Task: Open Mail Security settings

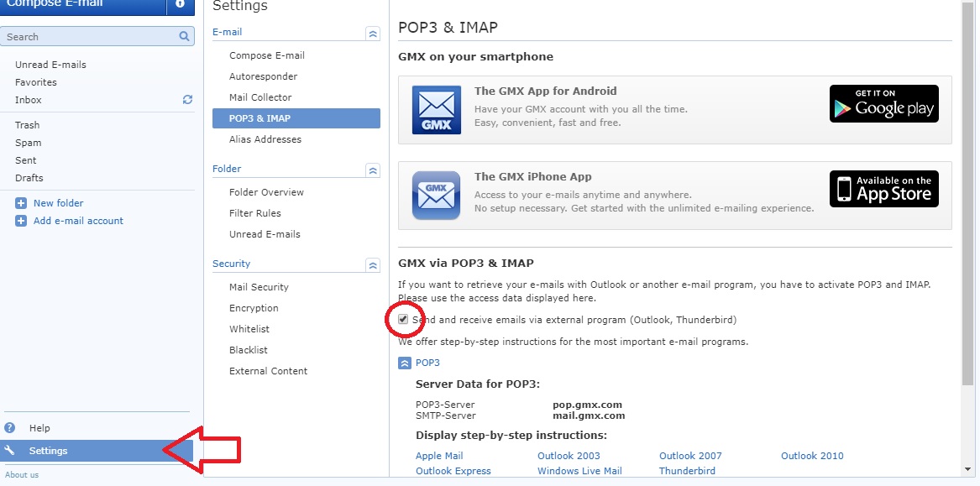Action: click(x=259, y=287)
